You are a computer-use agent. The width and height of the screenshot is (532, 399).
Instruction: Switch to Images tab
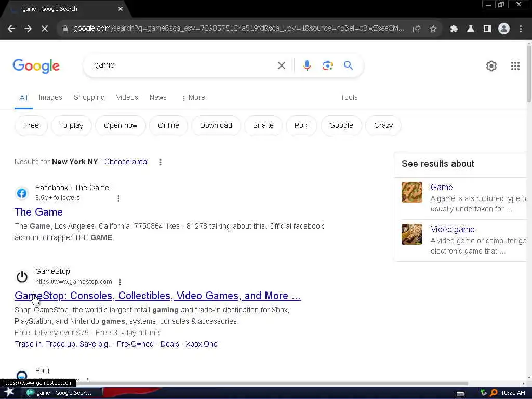50,97
